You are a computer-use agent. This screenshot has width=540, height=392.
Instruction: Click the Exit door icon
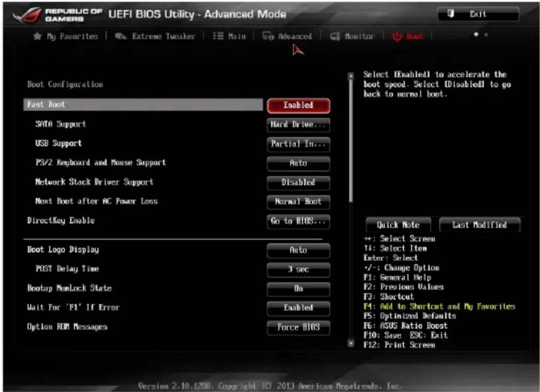[x=450, y=14]
